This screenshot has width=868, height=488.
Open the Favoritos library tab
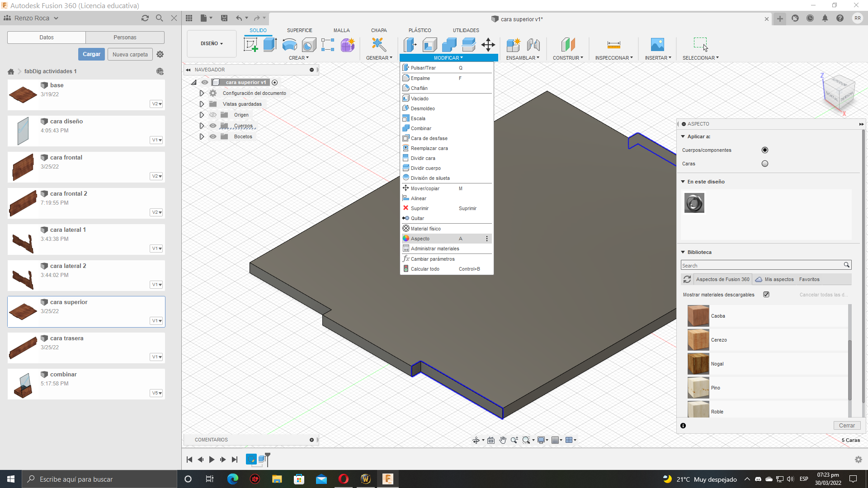tap(809, 279)
